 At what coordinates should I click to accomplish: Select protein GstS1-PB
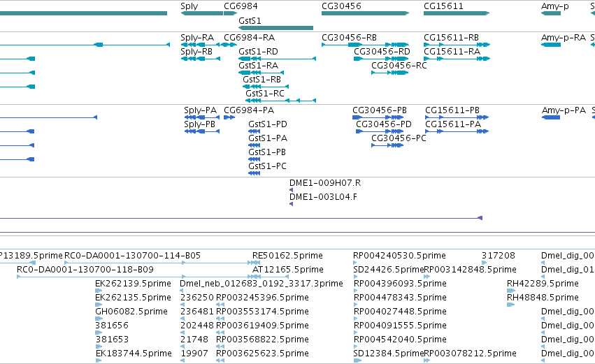click(267, 152)
